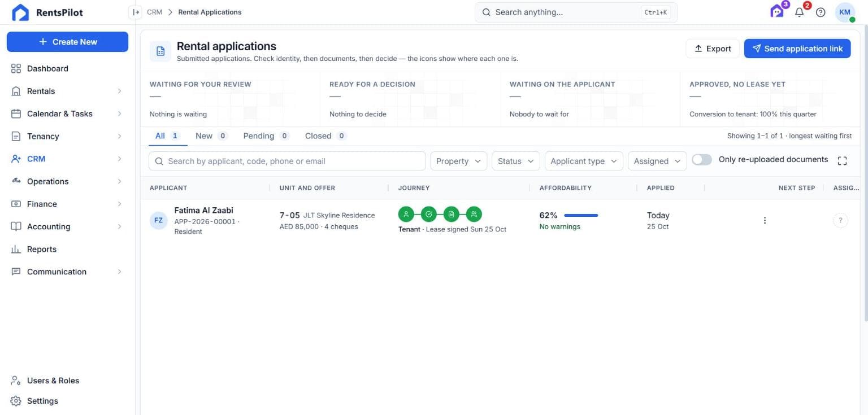The height and width of the screenshot is (415, 868).
Task: Open the Property filter dropdown
Action: [459, 161]
